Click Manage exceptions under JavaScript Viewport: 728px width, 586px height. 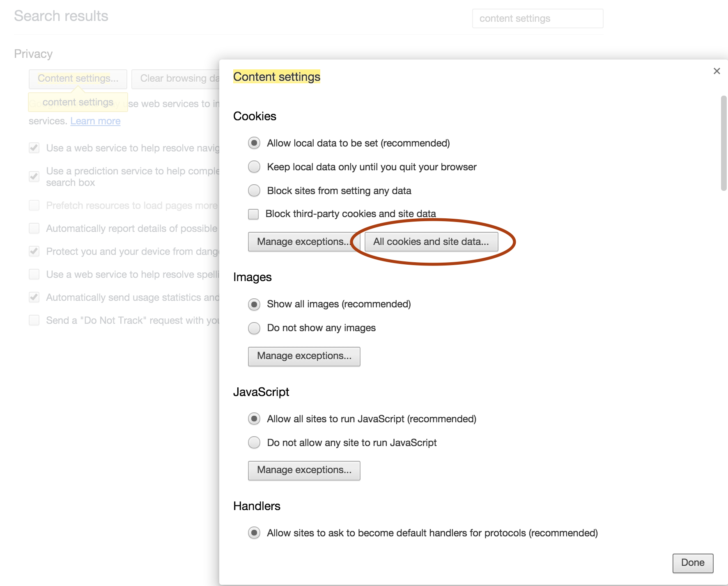304,470
